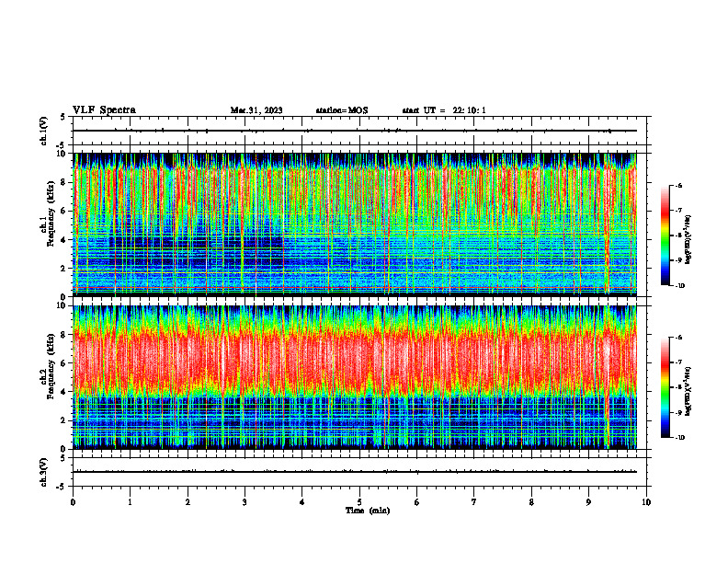Select the "start UT = 22:10: 1" text
The width and height of the screenshot is (728, 563).
point(444,110)
